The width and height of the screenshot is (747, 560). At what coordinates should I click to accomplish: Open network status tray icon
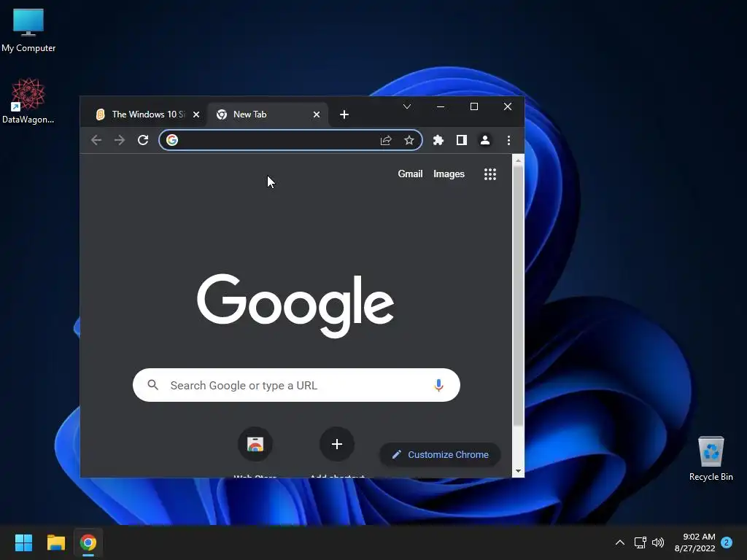[x=640, y=542]
